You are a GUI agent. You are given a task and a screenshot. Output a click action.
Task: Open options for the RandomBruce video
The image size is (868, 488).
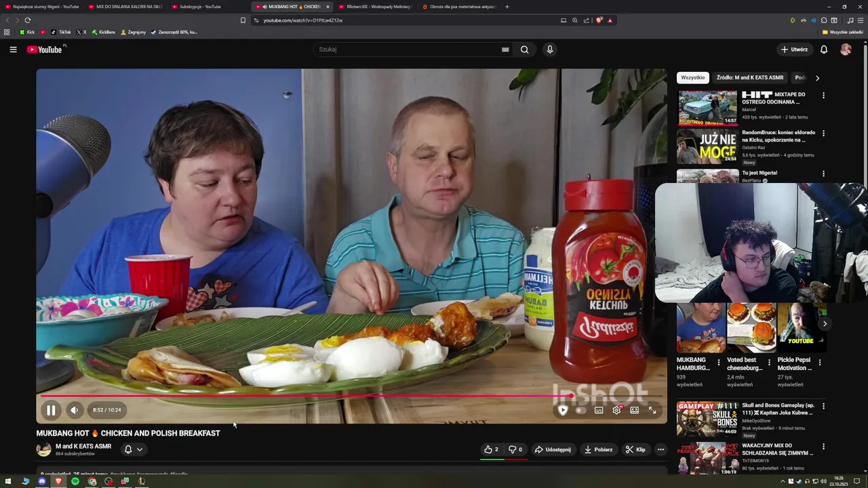[823, 134]
